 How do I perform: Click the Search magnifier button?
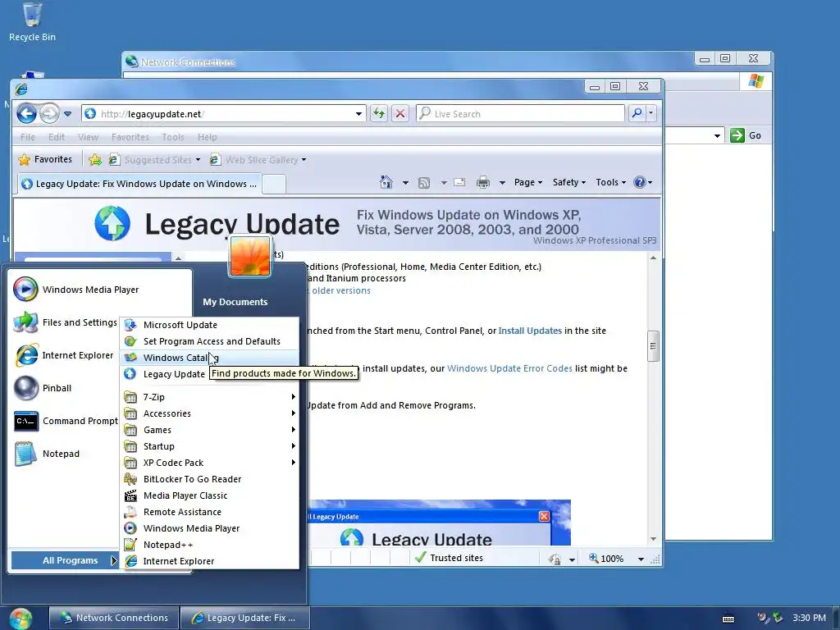pos(637,113)
